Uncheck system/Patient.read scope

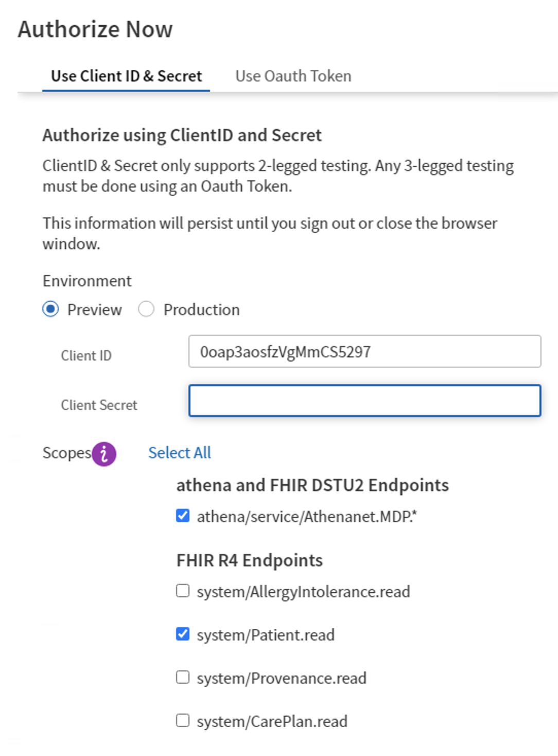tap(183, 634)
